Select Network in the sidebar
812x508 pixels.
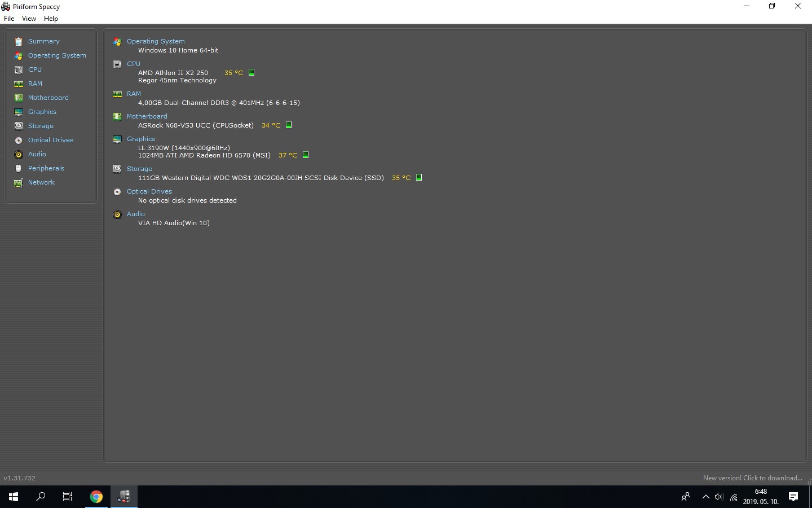pos(41,182)
